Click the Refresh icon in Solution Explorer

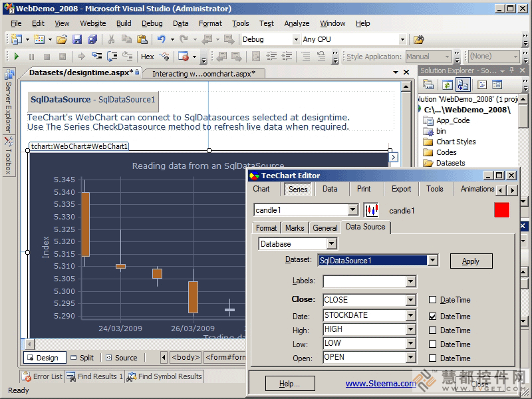click(x=447, y=84)
